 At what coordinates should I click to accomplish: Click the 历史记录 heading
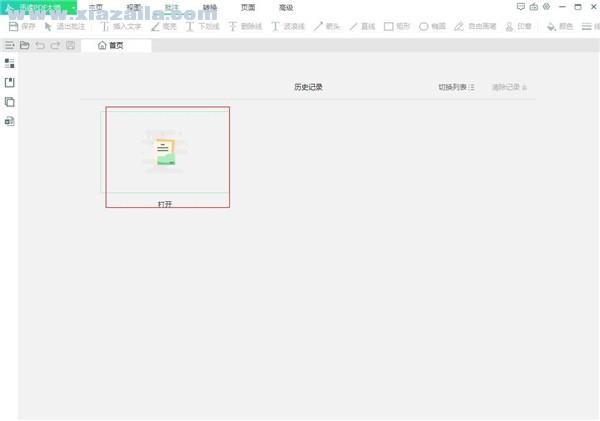[x=308, y=87]
